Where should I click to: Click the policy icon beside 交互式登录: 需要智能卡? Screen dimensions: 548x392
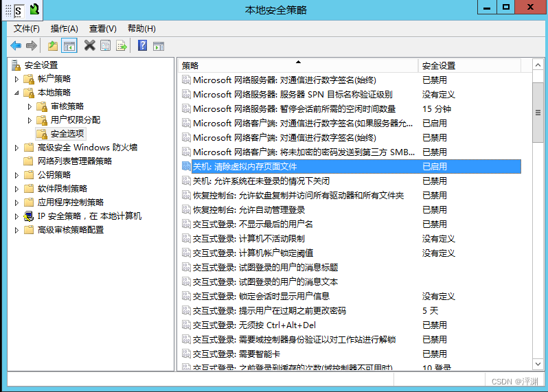[186, 354]
